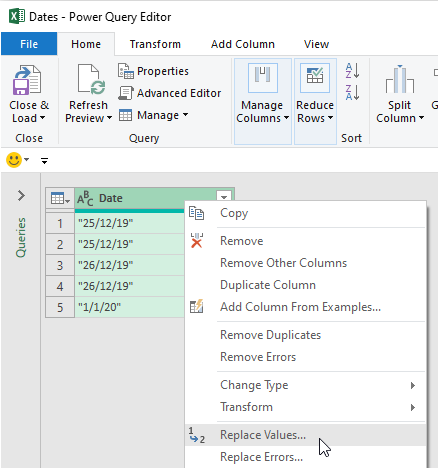Click the Excel logo in title bar
This screenshot has height=468, width=438.
pyautogui.click(x=17, y=16)
